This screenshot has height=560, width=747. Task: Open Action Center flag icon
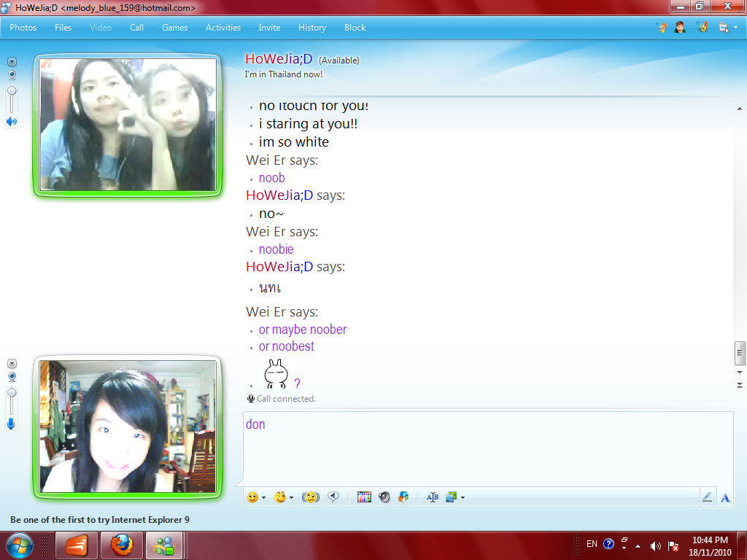point(673,546)
